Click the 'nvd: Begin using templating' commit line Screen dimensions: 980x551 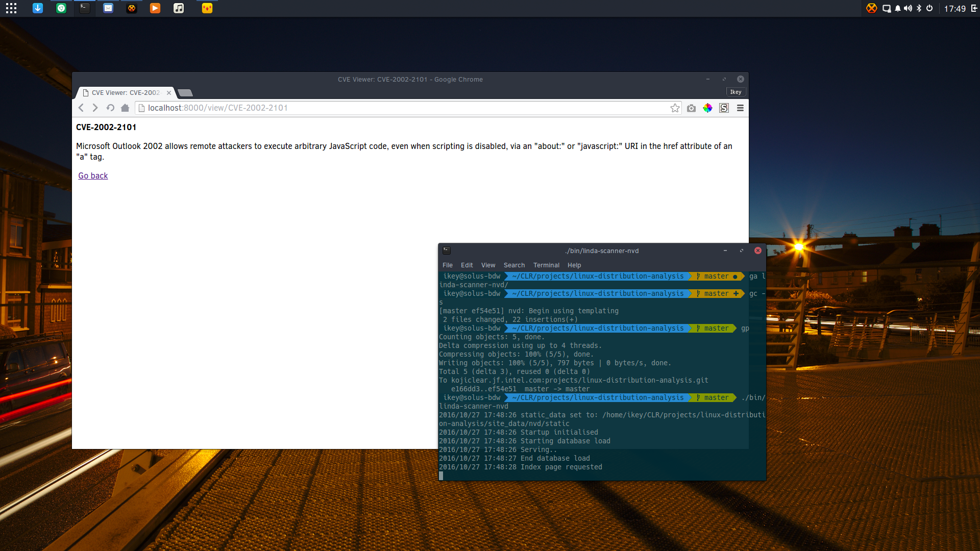pos(529,311)
